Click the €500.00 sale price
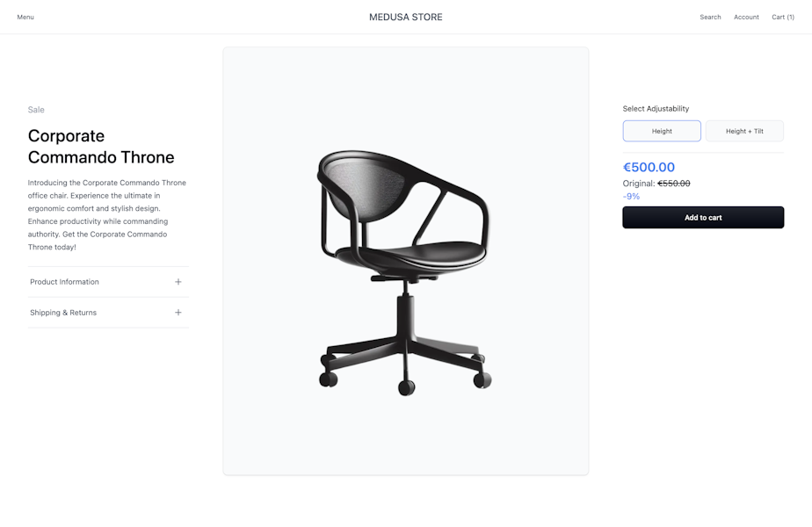This screenshot has width=812, height=527. click(x=649, y=167)
